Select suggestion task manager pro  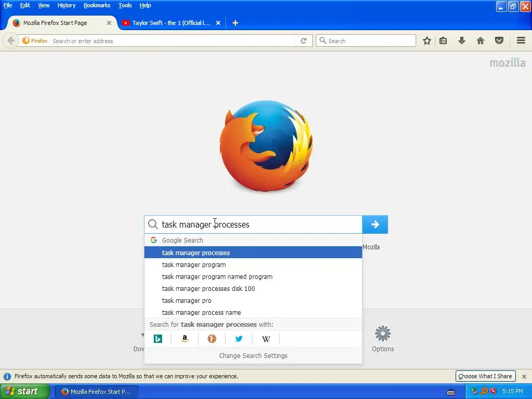pyautogui.click(x=253, y=300)
